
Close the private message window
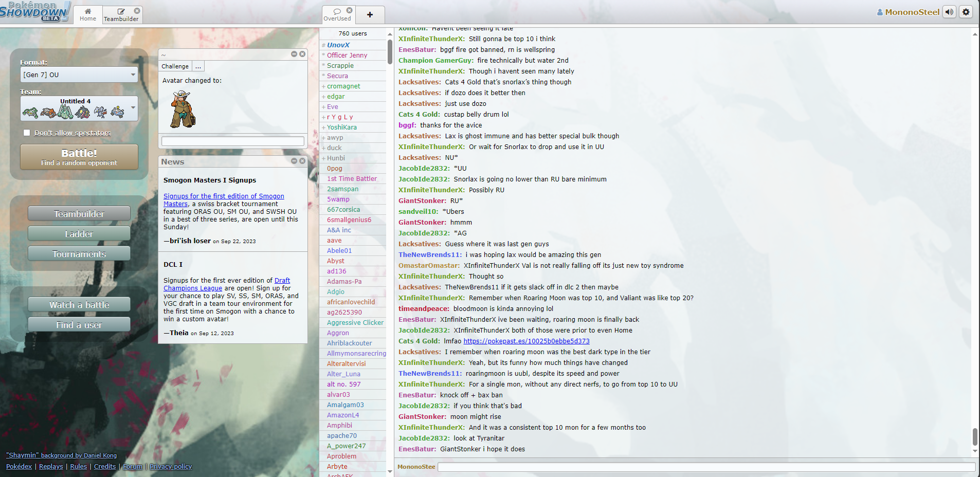(302, 54)
